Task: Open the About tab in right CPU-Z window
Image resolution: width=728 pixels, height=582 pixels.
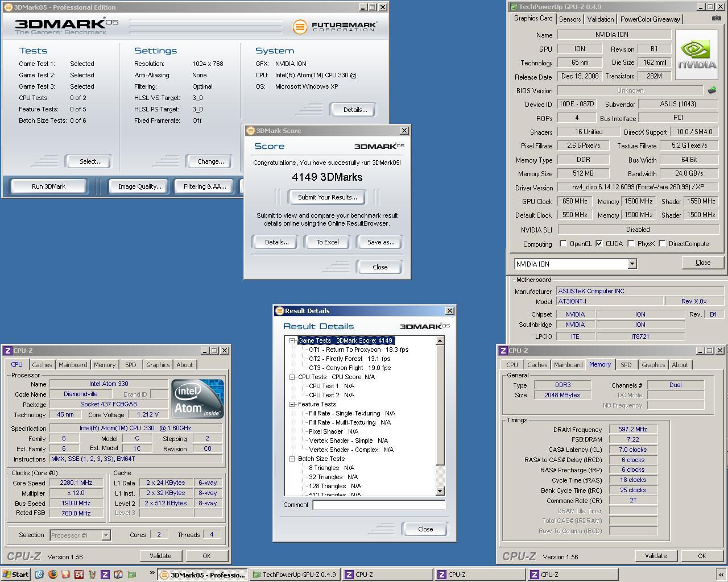Action: pyautogui.click(x=680, y=365)
